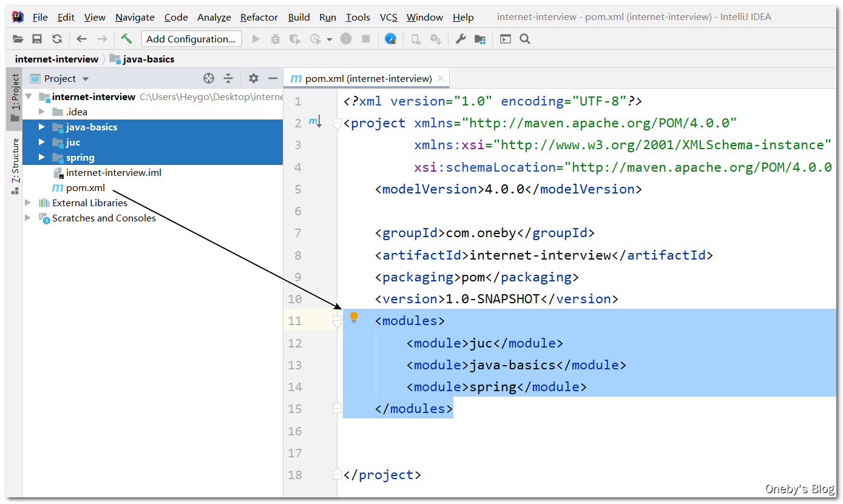Hide the Project panel with minus icon

[x=273, y=78]
